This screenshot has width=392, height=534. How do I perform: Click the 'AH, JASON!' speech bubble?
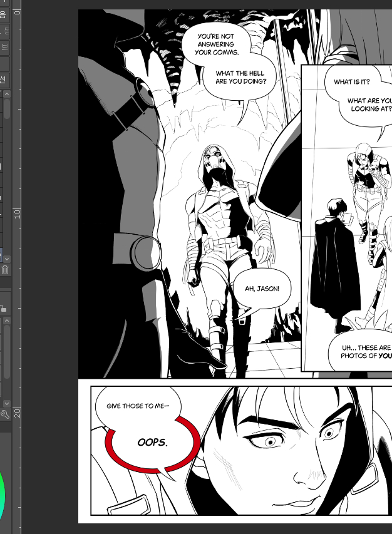click(x=261, y=289)
